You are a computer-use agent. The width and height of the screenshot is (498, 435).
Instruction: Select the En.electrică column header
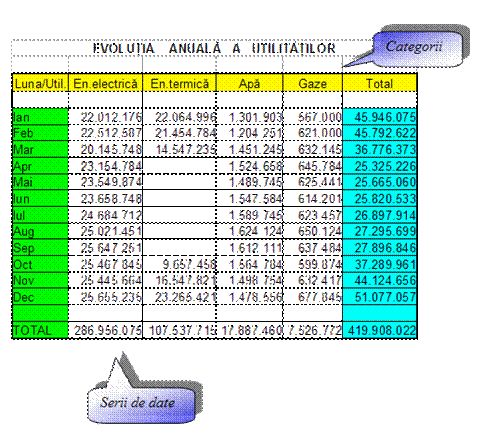click(x=105, y=83)
